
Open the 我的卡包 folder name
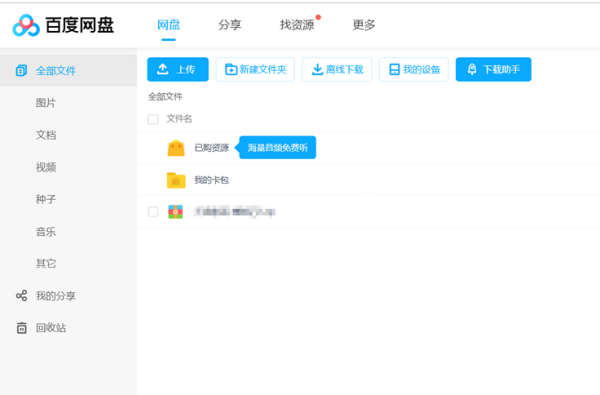tap(212, 180)
